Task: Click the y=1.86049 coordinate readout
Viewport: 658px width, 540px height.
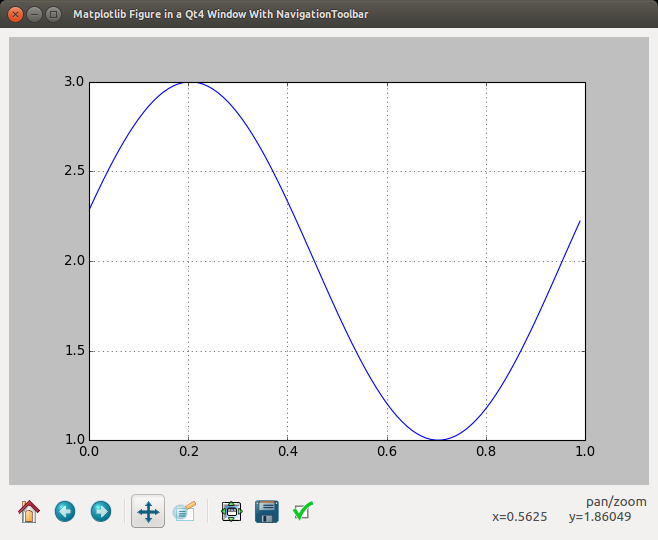Action: click(600, 517)
